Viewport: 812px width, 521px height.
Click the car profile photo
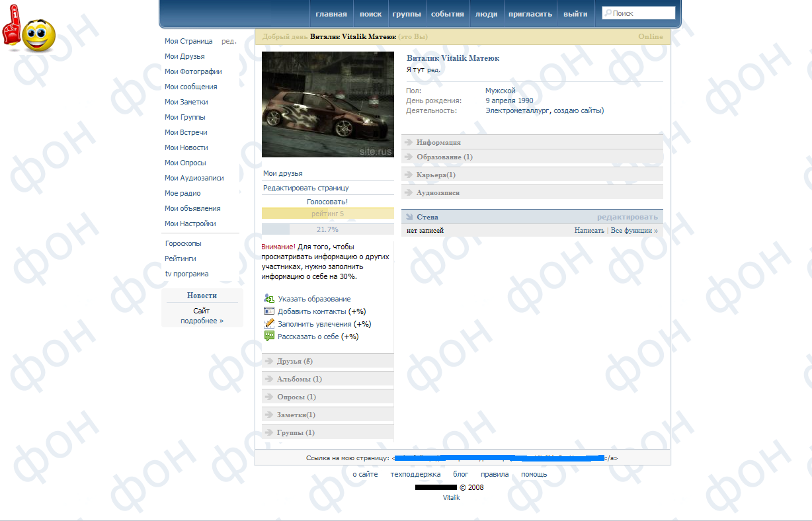(328, 104)
